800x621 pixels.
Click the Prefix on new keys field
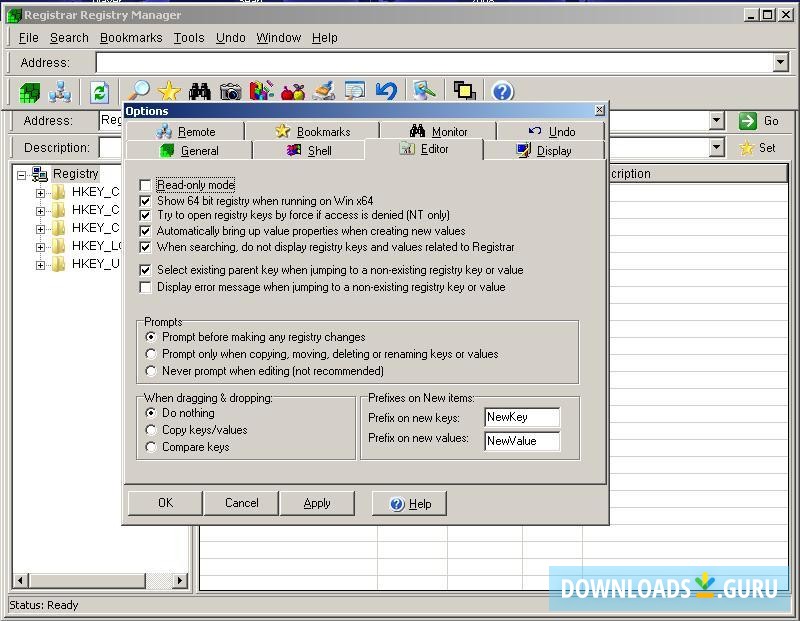(522, 417)
